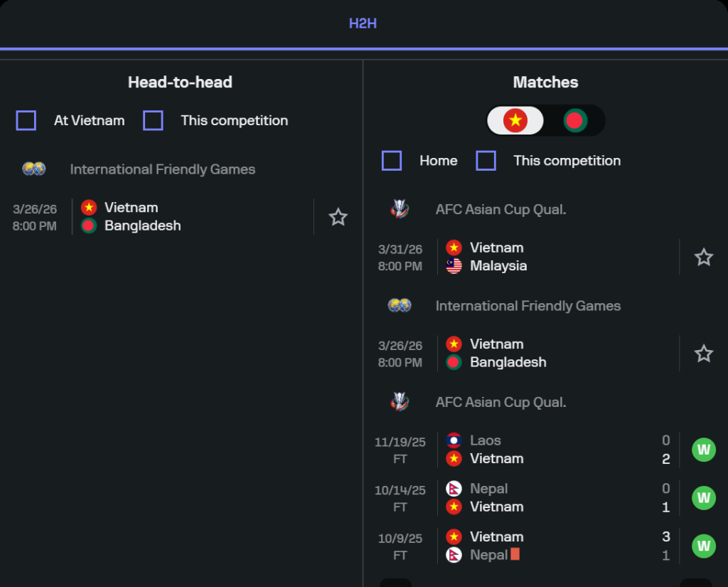This screenshot has height=587, width=728.
Task: Click the win badge for the 10/14/25 Nepal match
Action: coord(703,497)
